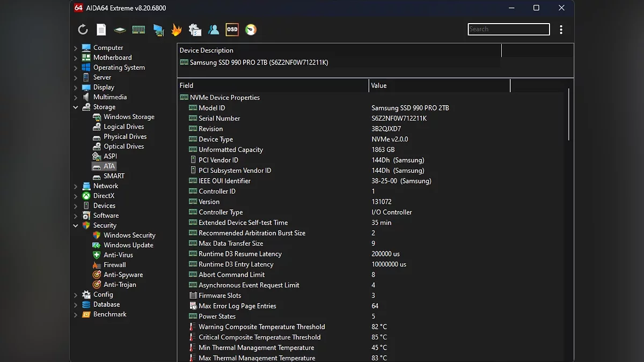Open the three-dot options menu
The image size is (644, 362).
pyautogui.click(x=561, y=29)
